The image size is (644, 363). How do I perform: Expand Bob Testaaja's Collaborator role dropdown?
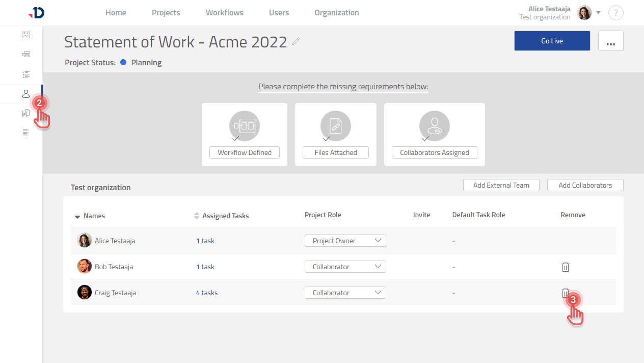click(x=345, y=267)
